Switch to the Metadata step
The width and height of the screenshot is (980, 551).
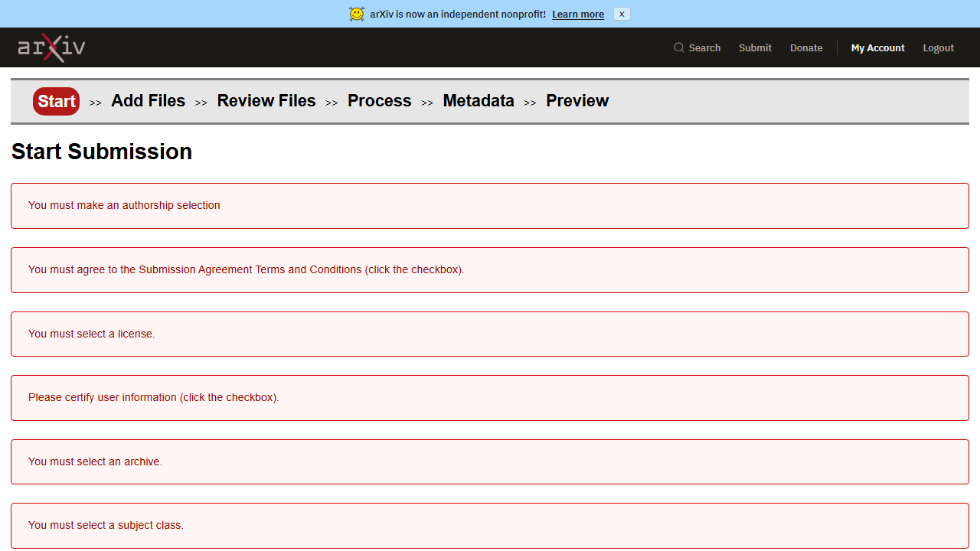(x=479, y=101)
